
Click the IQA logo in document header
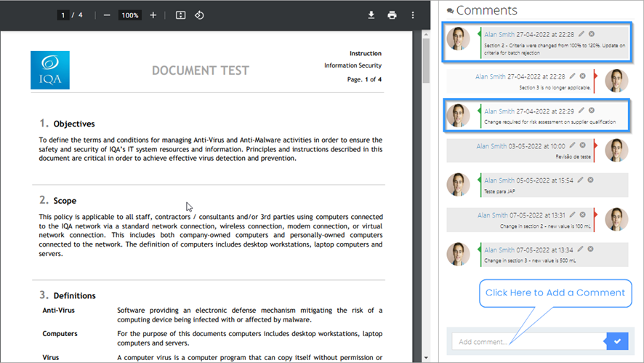(x=50, y=71)
